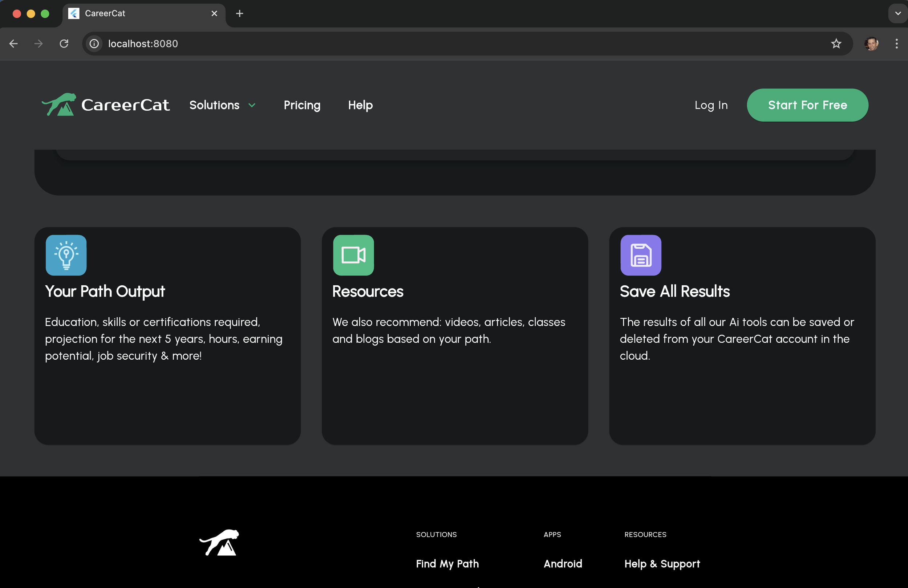
Task: Click the green video camera icon on Resources card
Action: click(x=353, y=255)
